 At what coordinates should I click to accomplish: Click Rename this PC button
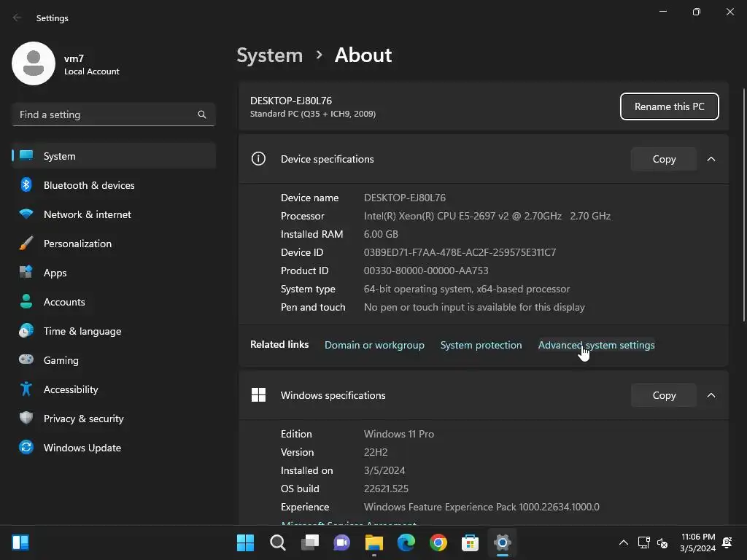tap(670, 106)
